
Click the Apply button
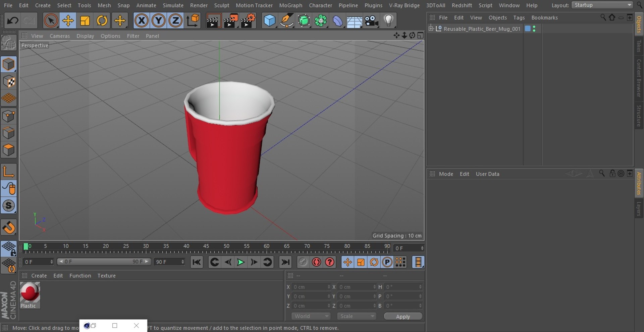pos(403,316)
